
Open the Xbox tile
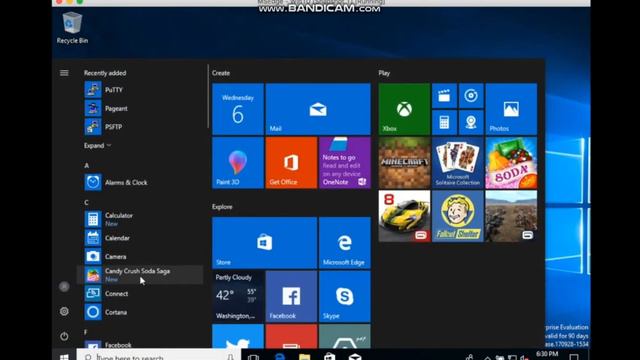(404, 109)
